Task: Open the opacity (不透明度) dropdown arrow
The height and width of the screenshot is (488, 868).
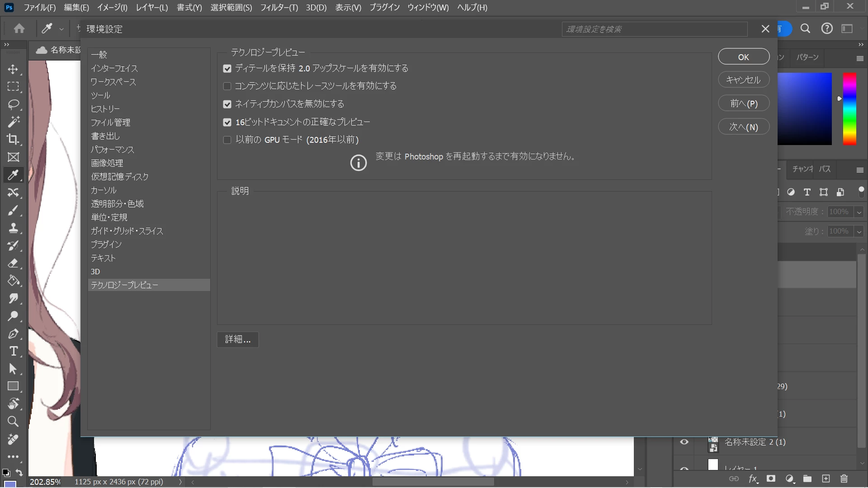Action: (x=859, y=212)
